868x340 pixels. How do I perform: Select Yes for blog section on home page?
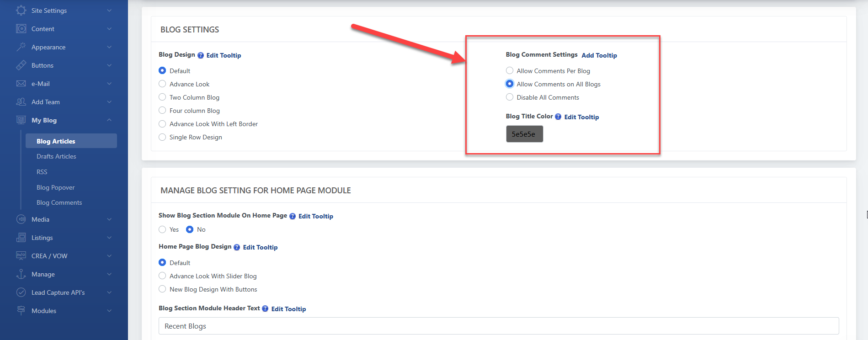[162, 229]
